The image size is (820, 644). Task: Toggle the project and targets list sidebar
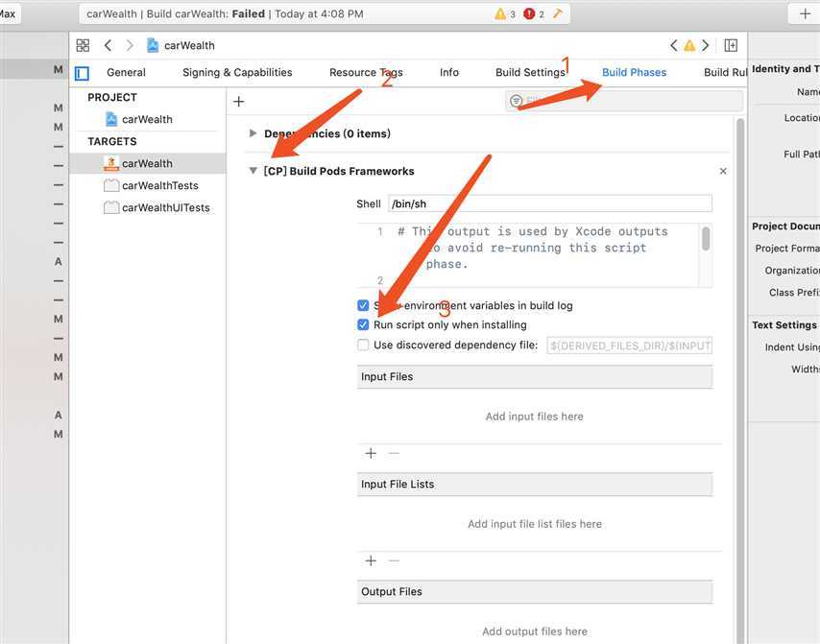[83, 73]
